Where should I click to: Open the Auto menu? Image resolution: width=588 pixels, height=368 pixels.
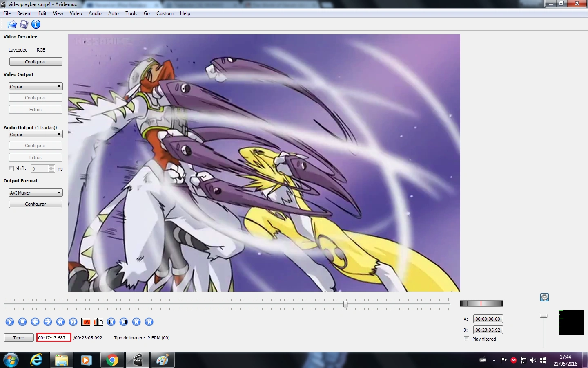114,13
